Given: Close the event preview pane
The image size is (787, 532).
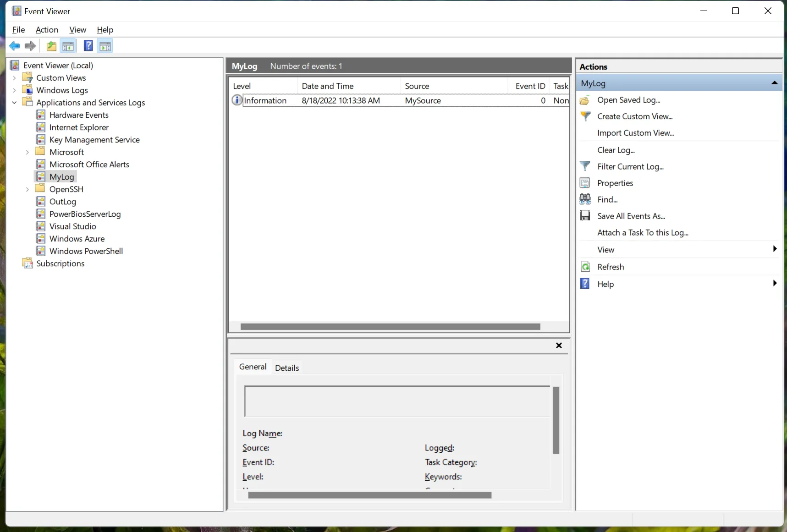Looking at the screenshot, I should (559, 346).
